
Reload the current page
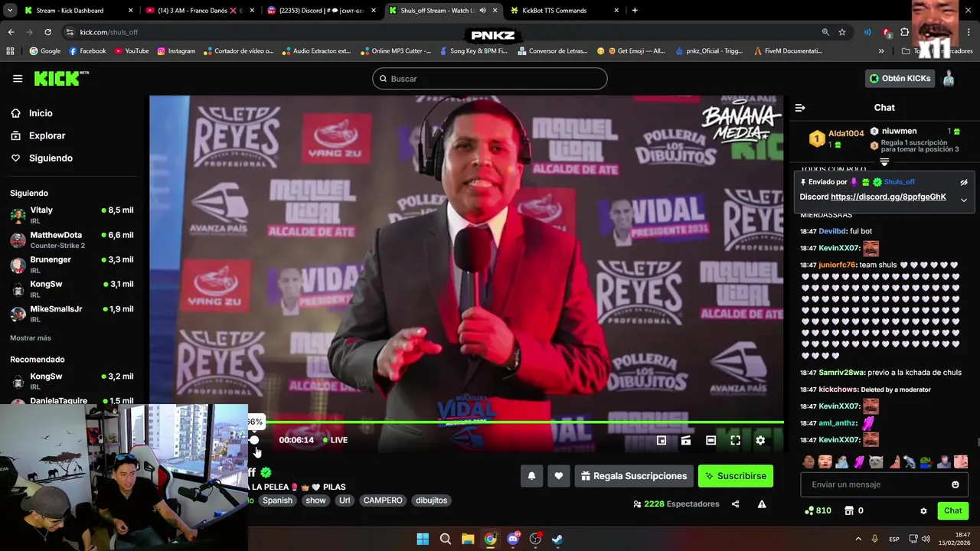[47, 32]
